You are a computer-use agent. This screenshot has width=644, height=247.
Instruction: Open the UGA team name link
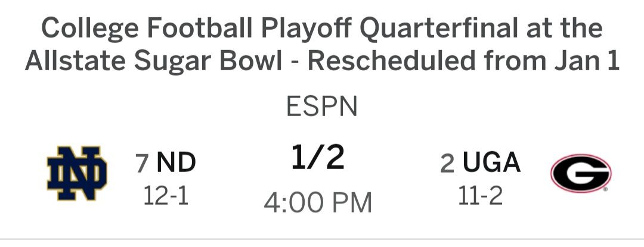pos(491,162)
